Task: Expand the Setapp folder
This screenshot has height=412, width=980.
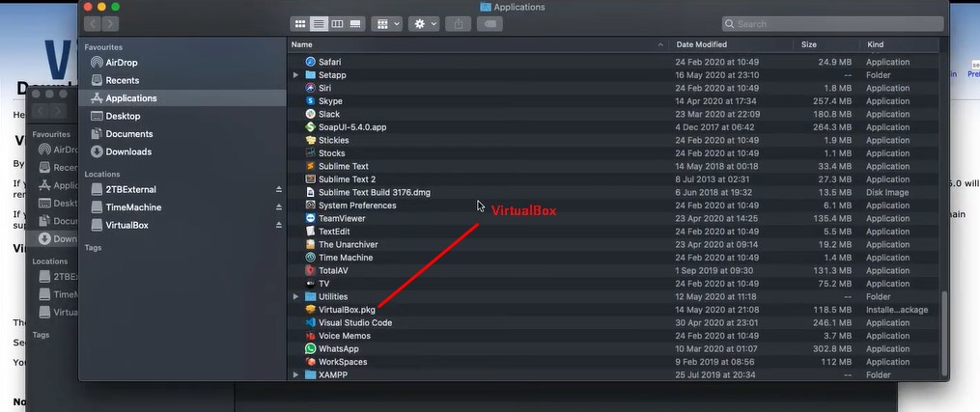Action: (x=295, y=75)
